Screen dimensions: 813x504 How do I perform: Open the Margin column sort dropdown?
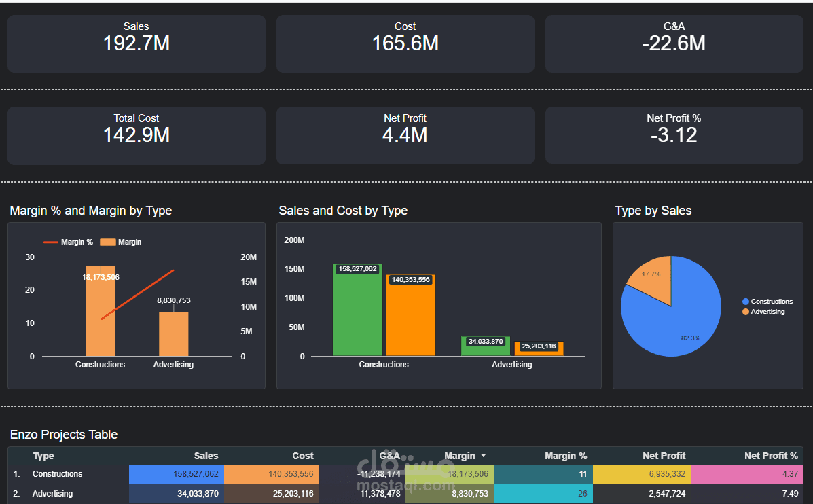coord(483,456)
